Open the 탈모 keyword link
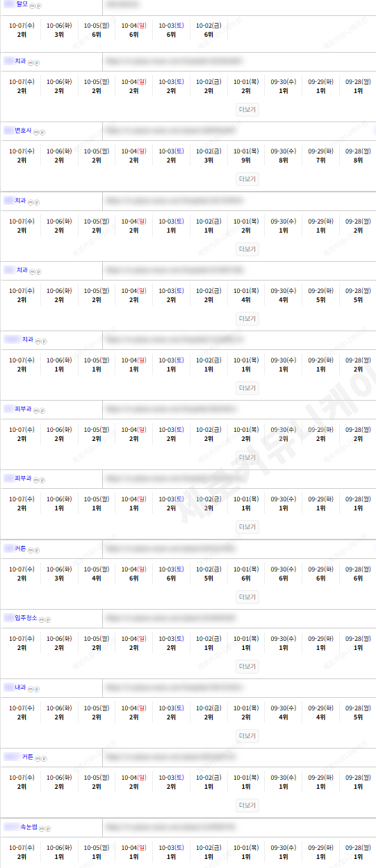Image resolution: width=376 pixels, height=868 pixels. tap(22, 4)
